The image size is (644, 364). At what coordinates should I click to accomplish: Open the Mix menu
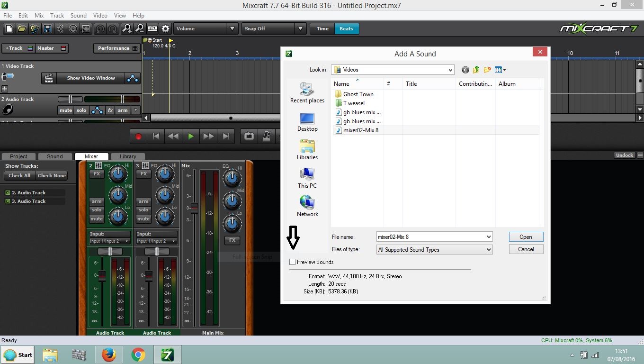[x=39, y=16]
